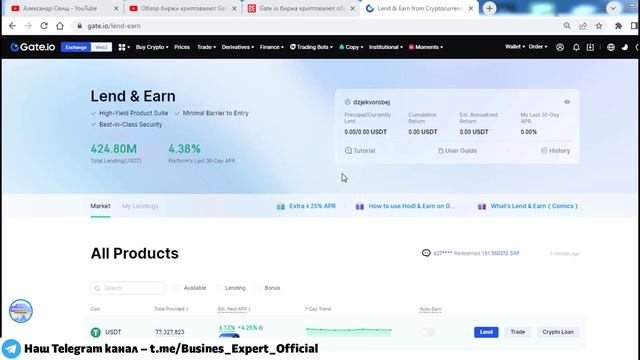Sort by Est. Next APR column header
Screen dimensions: 640x360
234,309
